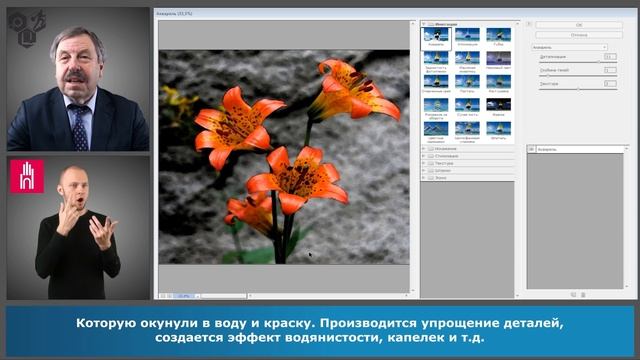Pick the Шпатель filter thumbnail
640x360 pixels.
coord(498,129)
